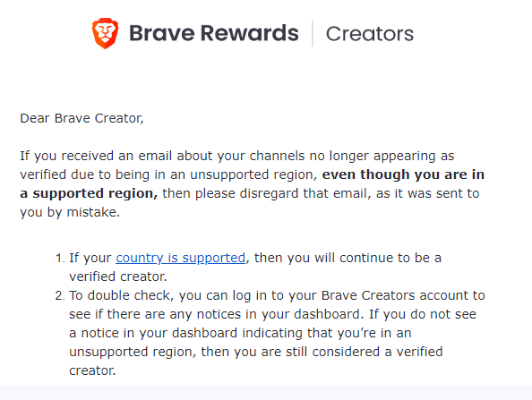Screen dimensions: 532x400
Task: Click the line 'If you received an email'
Action: click(x=236, y=156)
